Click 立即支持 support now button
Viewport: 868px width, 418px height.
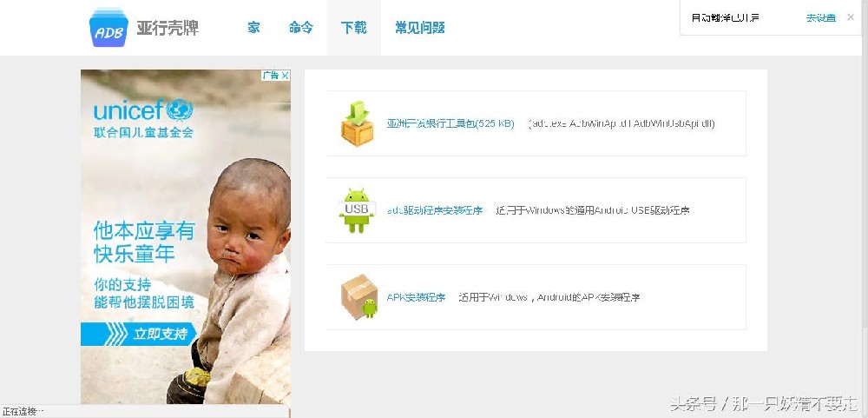pos(138,335)
